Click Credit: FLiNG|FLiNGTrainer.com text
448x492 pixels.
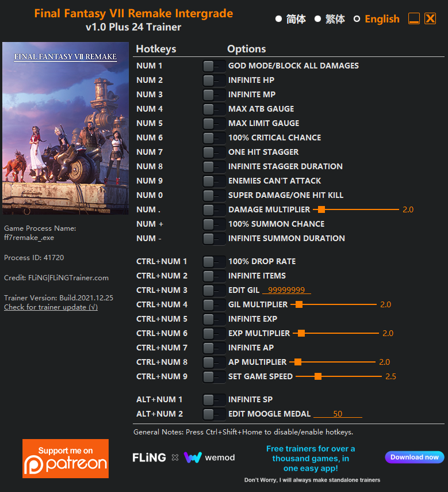56,278
